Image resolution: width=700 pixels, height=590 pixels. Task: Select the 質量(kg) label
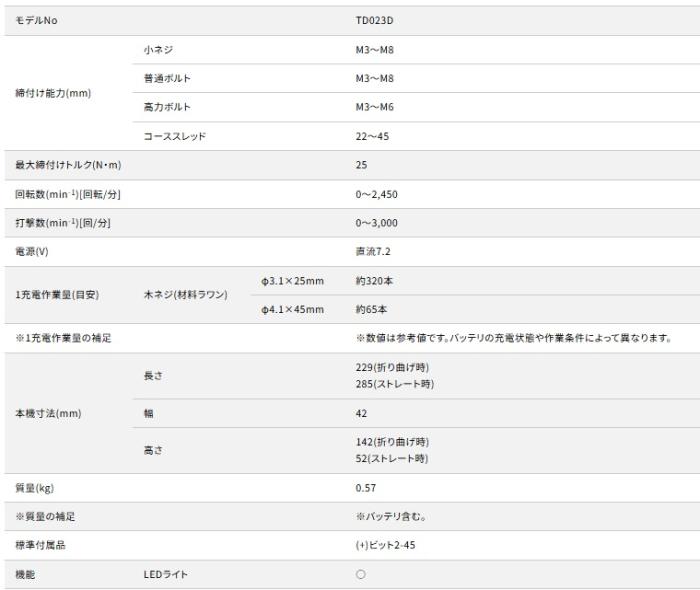[x=34, y=488]
